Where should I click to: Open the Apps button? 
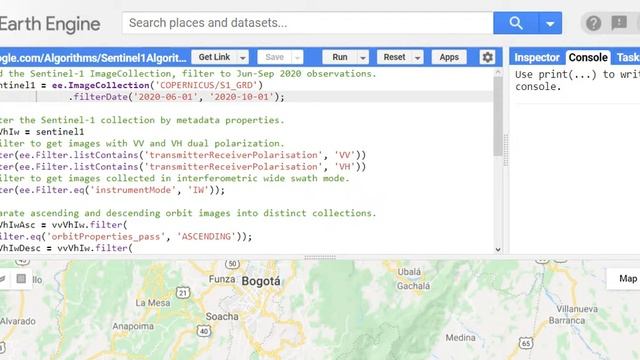click(449, 57)
